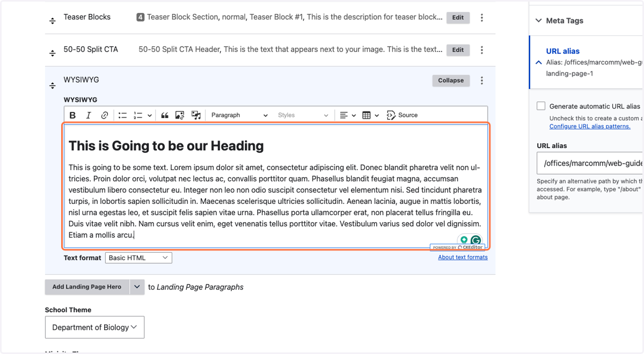Open numbered list style options arrow
Viewport: 644px width, 354px height.
(149, 115)
